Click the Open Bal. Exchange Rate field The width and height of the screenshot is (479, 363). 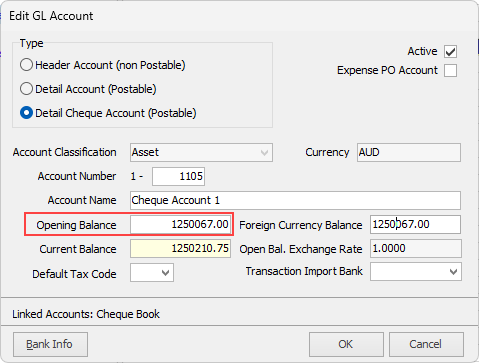point(416,249)
